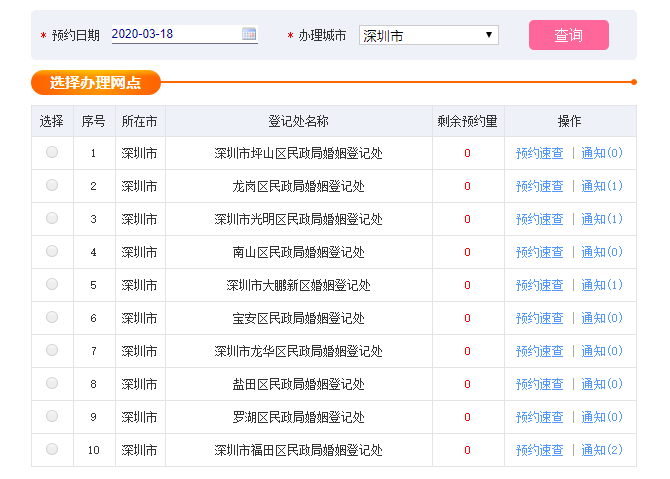The width and height of the screenshot is (670, 479).
Task: Click the 选择办理网点 orange section tab
Action: [x=95, y=82]
